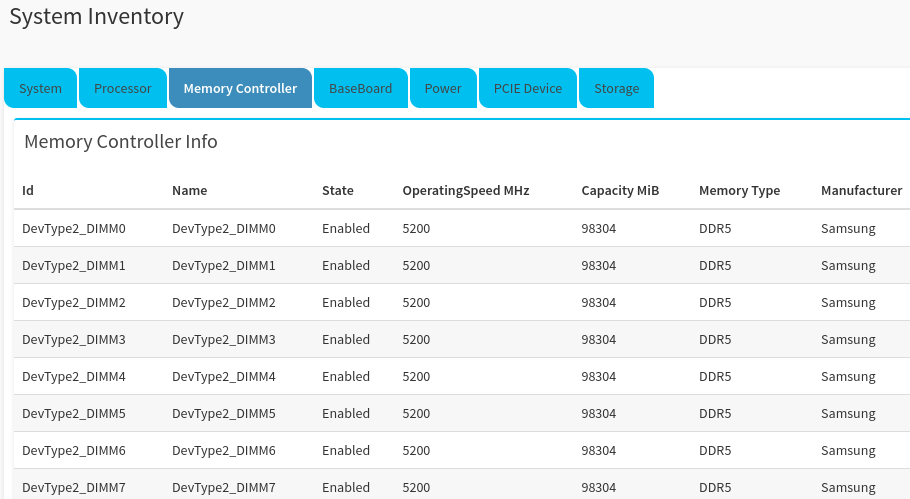
Task: Click Name cell DevType2_DIMM2
Action: point(223,303)
